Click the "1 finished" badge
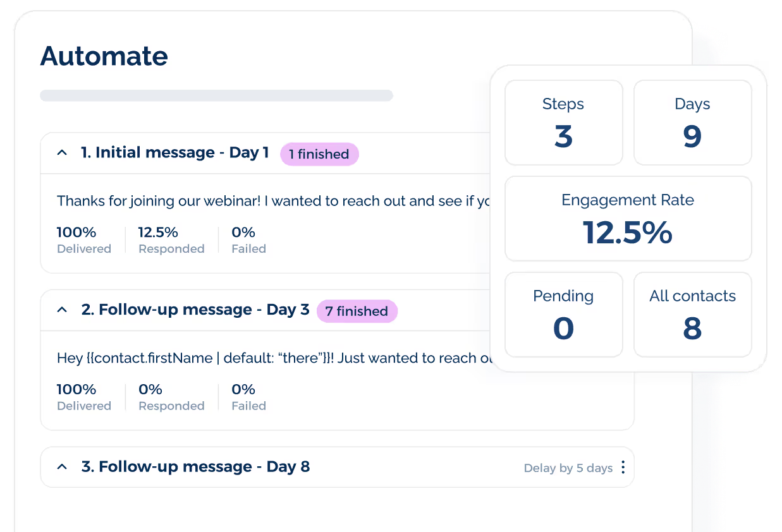 tap(319, 154)
